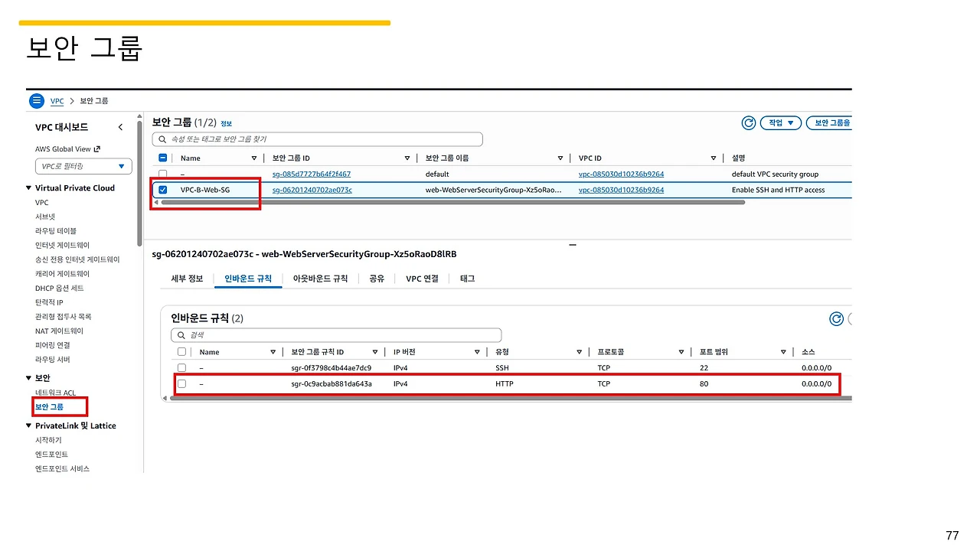Open NAT 게이트웨이 in the sidebar
Screen dimensions: 980x551
click(60, 331)
